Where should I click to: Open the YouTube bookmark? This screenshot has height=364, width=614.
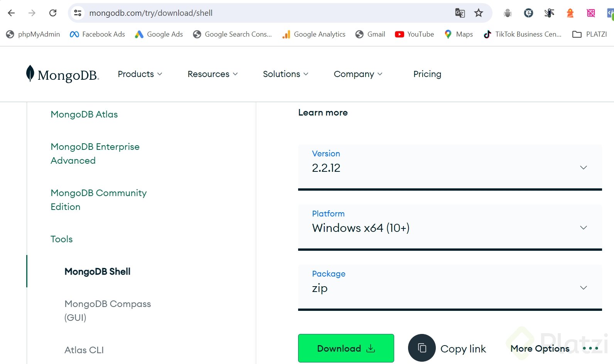415,34
